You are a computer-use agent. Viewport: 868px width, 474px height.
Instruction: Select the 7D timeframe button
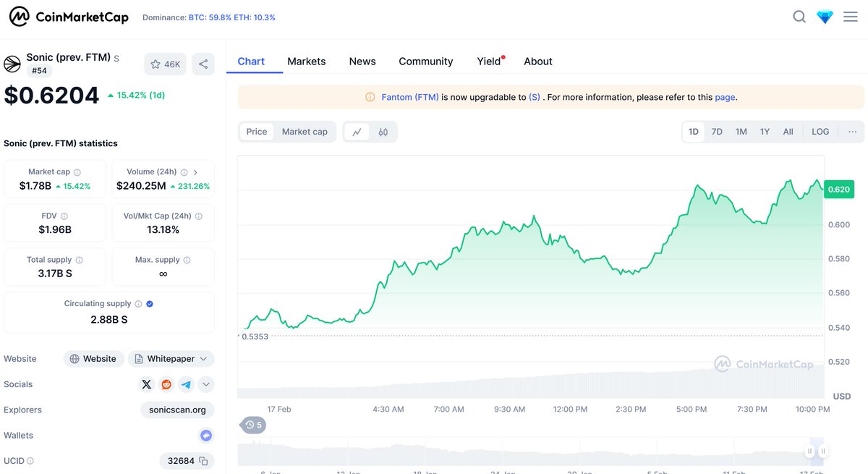pyautogui.click(x=716, y=132)
